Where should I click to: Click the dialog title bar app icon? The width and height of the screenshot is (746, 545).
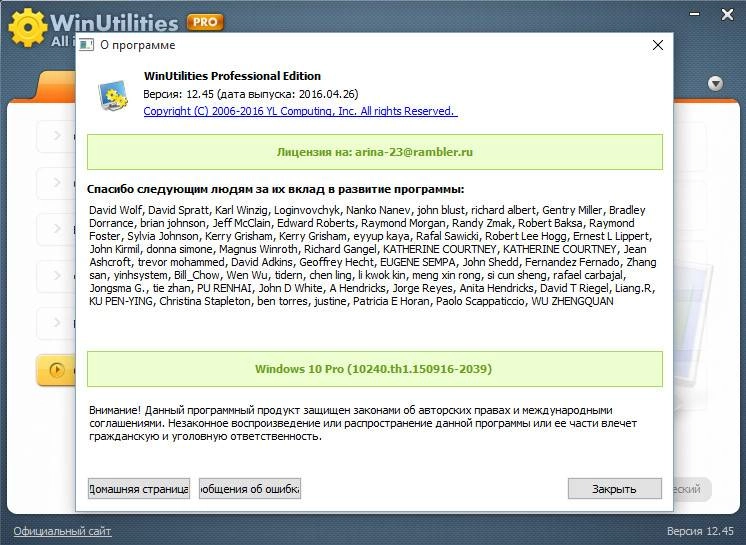pos(86,45)
